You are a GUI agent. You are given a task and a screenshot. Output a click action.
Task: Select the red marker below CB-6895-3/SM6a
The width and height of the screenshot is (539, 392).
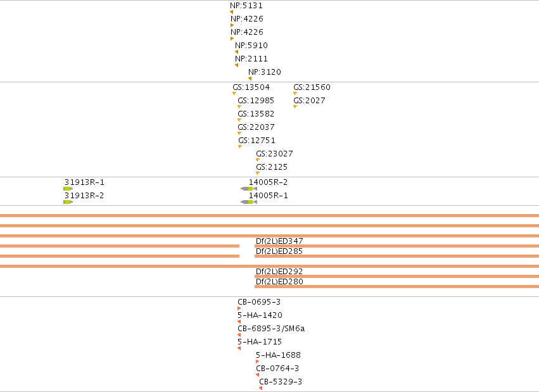pos(239,335)
